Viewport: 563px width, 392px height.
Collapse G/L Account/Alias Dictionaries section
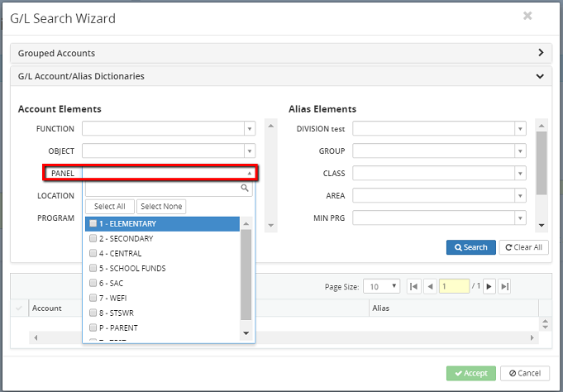coord(541,76)
